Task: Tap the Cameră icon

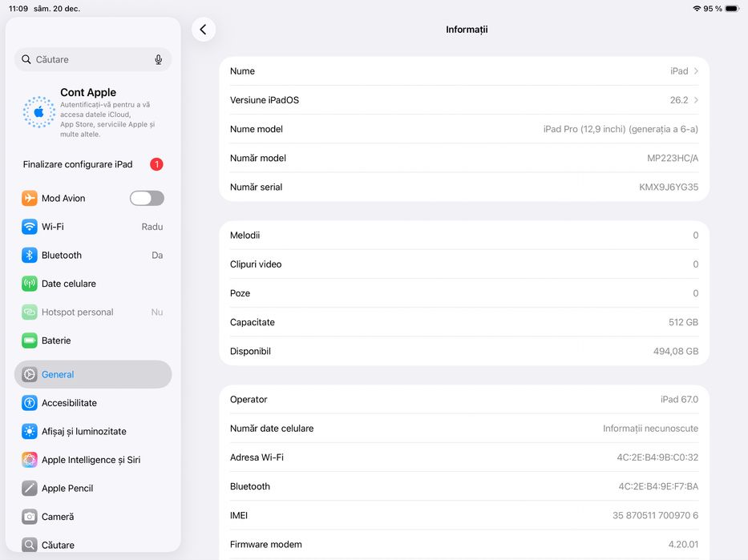Action: [x=29, y=517]
